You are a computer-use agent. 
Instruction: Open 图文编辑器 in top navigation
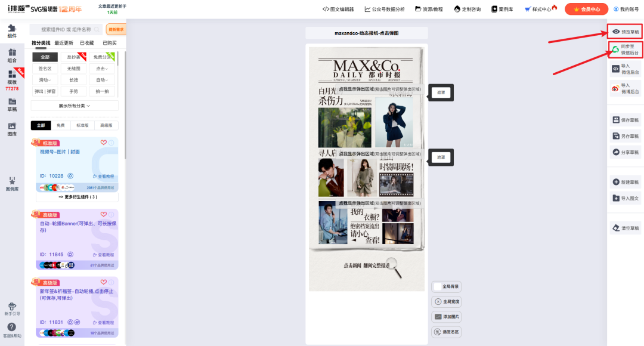coord(338,9)
